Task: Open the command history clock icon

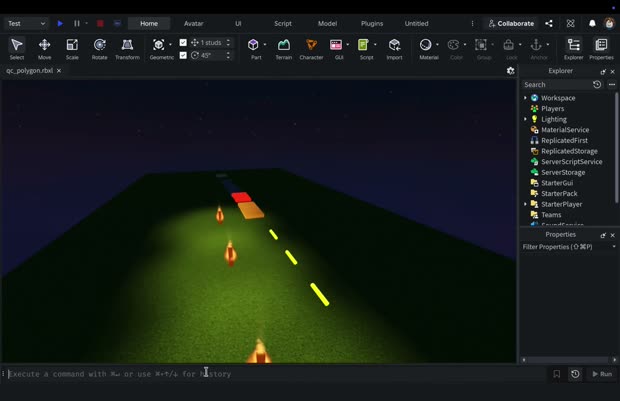Action: (x=575, y=374)
